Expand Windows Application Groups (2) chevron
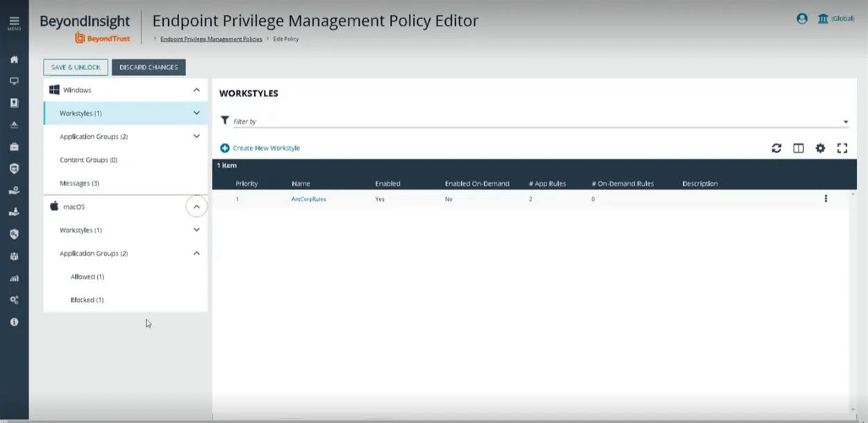 (197, 136)
